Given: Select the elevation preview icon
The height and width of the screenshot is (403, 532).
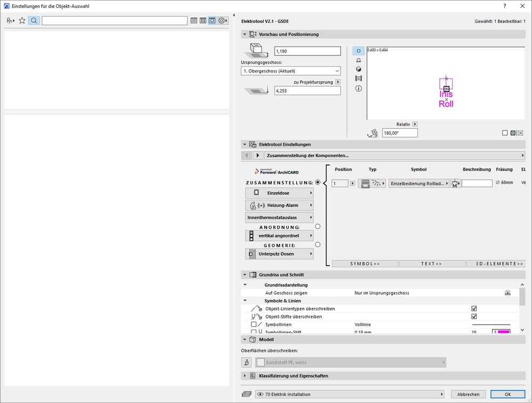Looking at the screenshot, I should point(358,60).
